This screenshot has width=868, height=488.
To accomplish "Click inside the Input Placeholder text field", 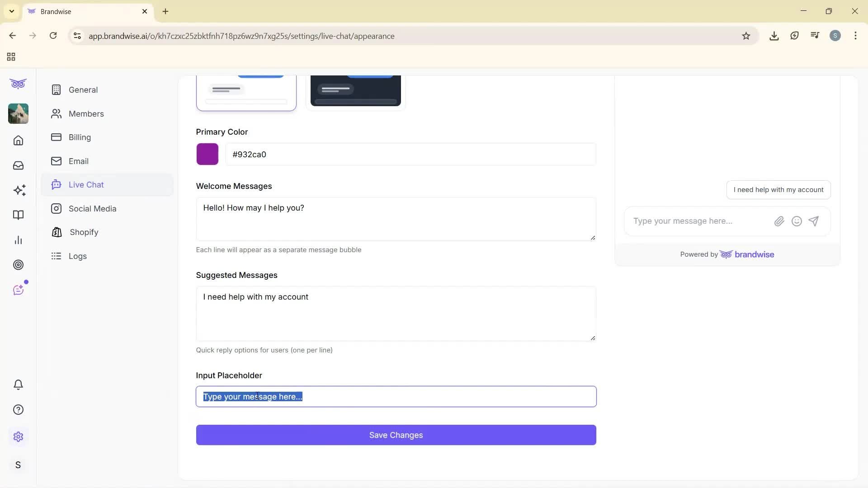I will coord(396,396).
